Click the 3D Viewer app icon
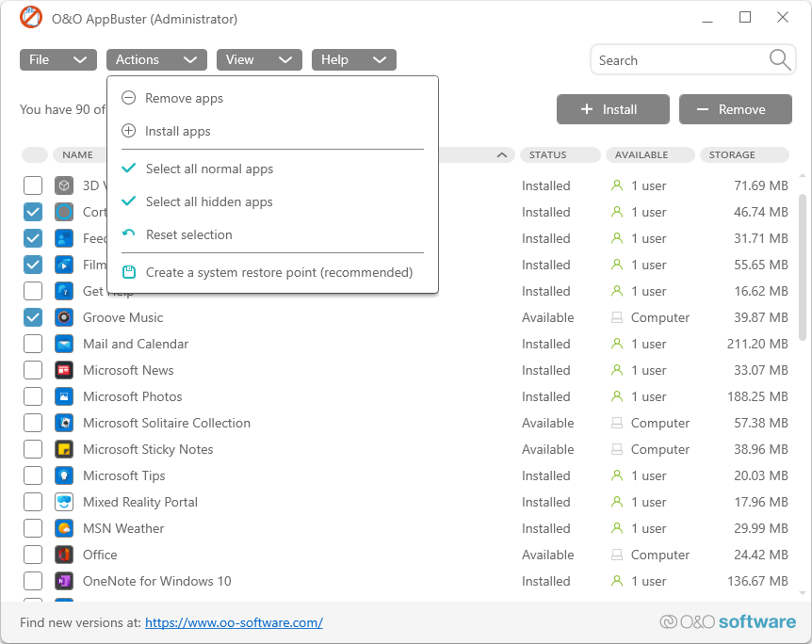 [x=64, y=185]
